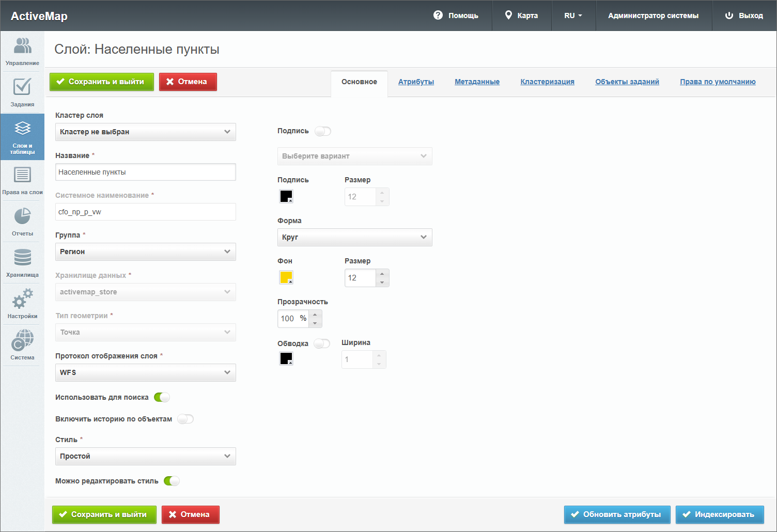Open the Форма dropdown showing Круг
This screenshot has height=532, width=777.
click(x=354, y=237)
